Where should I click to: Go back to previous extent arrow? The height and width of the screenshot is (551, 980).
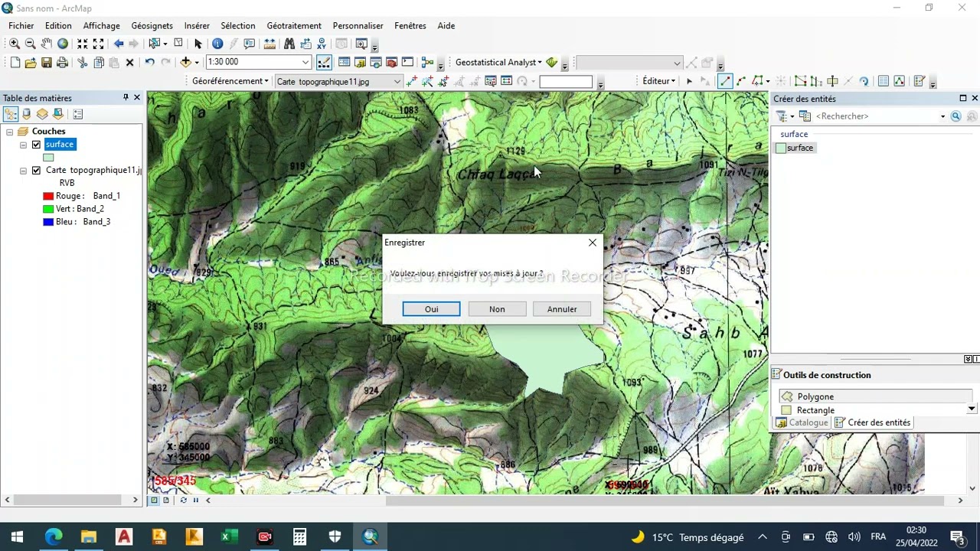pos(119,44)
